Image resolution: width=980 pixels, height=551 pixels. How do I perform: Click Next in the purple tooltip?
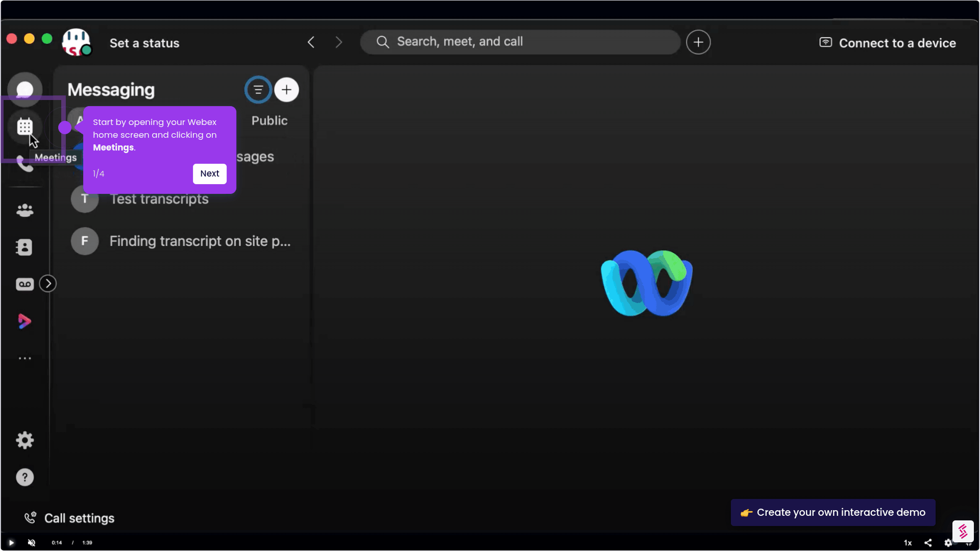tap(210, 174)
